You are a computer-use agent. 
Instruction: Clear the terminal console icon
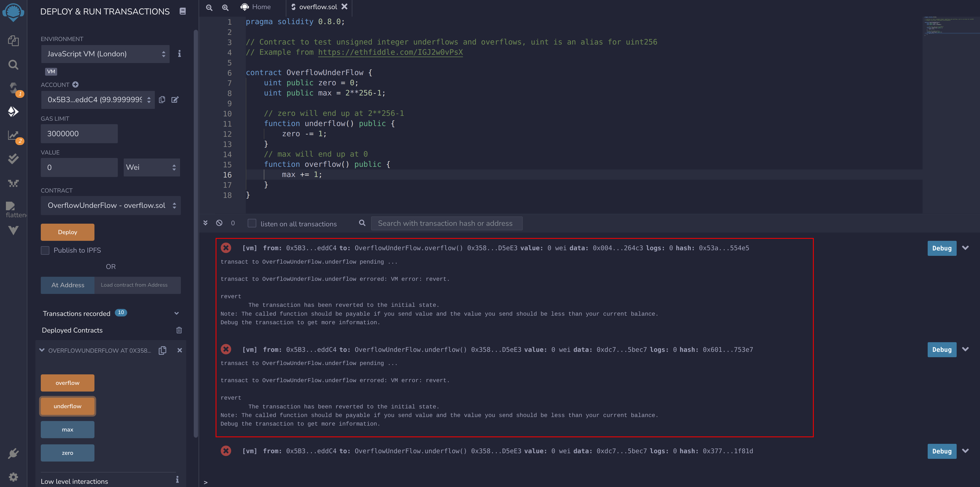[x=219, y=223]
